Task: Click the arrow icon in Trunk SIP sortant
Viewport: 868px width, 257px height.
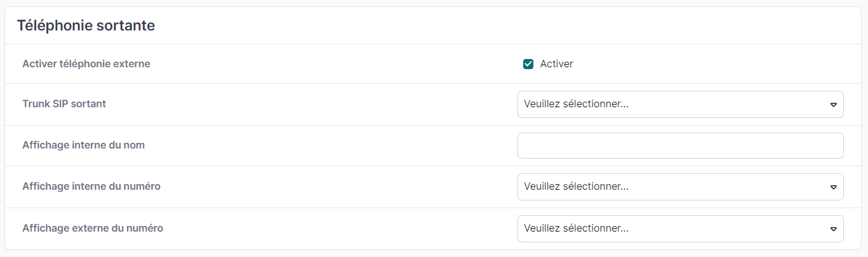Action: [x=834, y=105]
